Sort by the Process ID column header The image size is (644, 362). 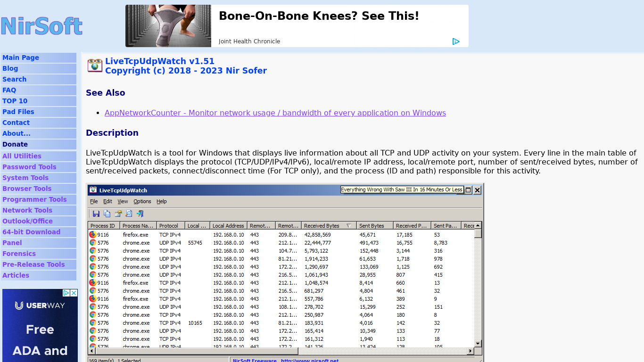click(x=104, y=226)
